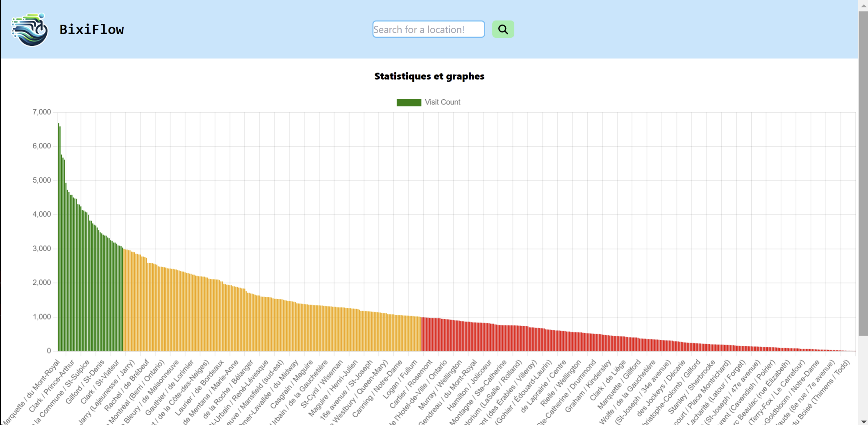Click the 'Clark / de Liège' axis label
The width and height of the screenshot is (868, 425).
pyautogui.click(x=608, y=380)
